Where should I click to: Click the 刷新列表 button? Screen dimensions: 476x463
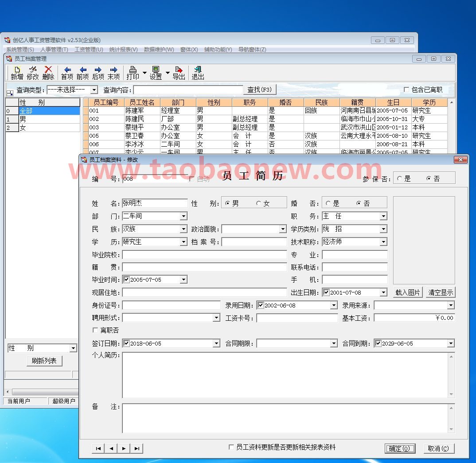[44, 361]
